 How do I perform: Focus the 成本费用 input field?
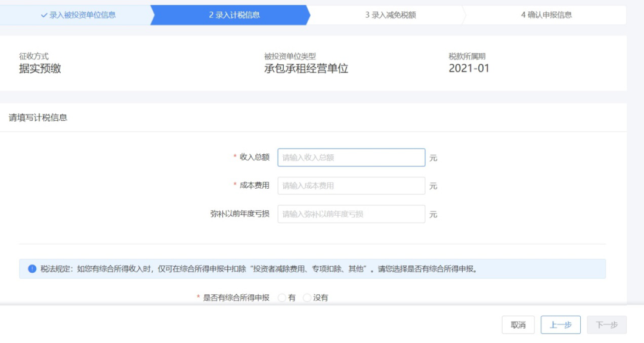(351, 186)
